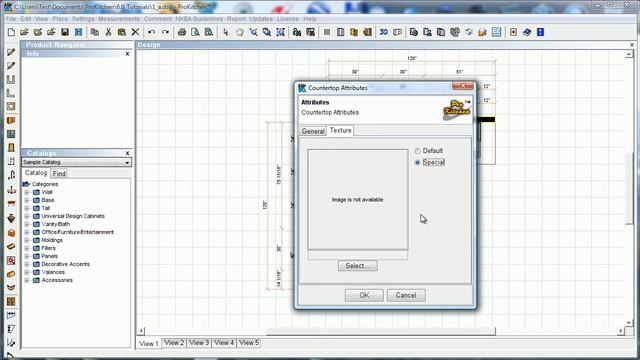Click the zoom to fit icon
The height and width of the screenshot is (360, 640).
coord(280,32)
